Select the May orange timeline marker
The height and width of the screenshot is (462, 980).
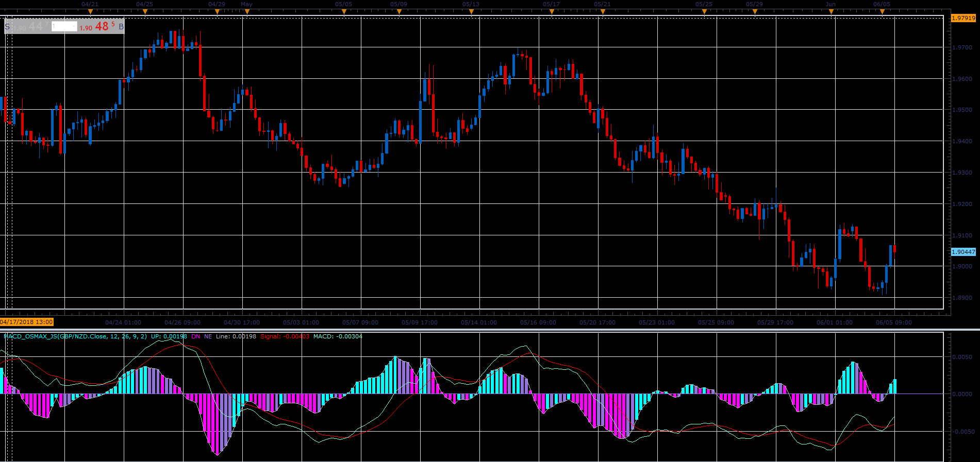(247, 11)
